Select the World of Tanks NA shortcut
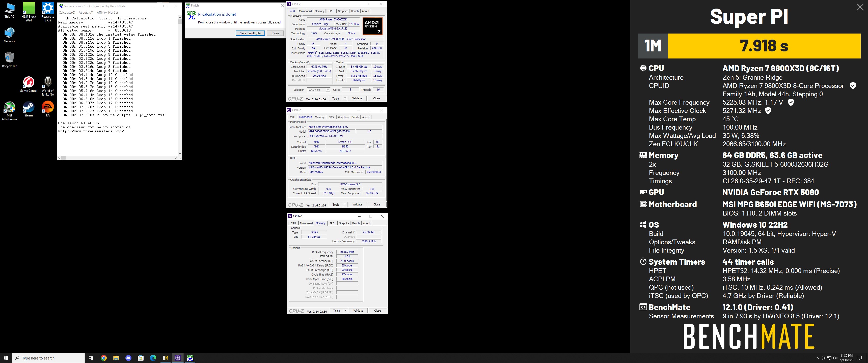This screenshot has height=363, width=868. (x=48, y=86)
